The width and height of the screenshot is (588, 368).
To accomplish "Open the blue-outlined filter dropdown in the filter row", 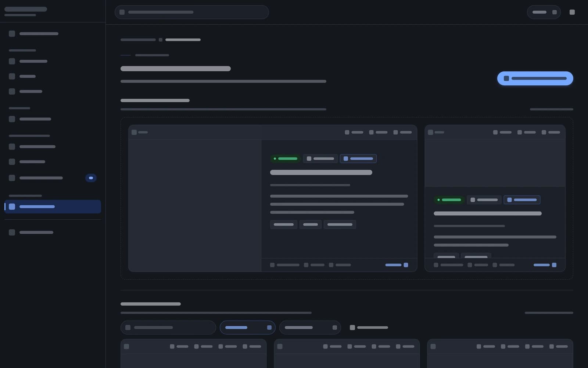I will 248,328.
